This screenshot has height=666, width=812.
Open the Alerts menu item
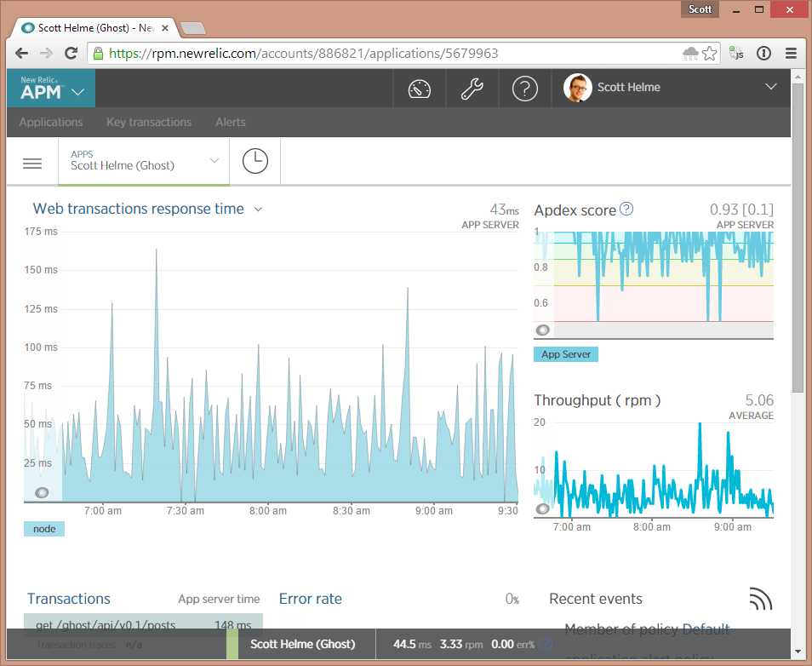pos(230,122)
